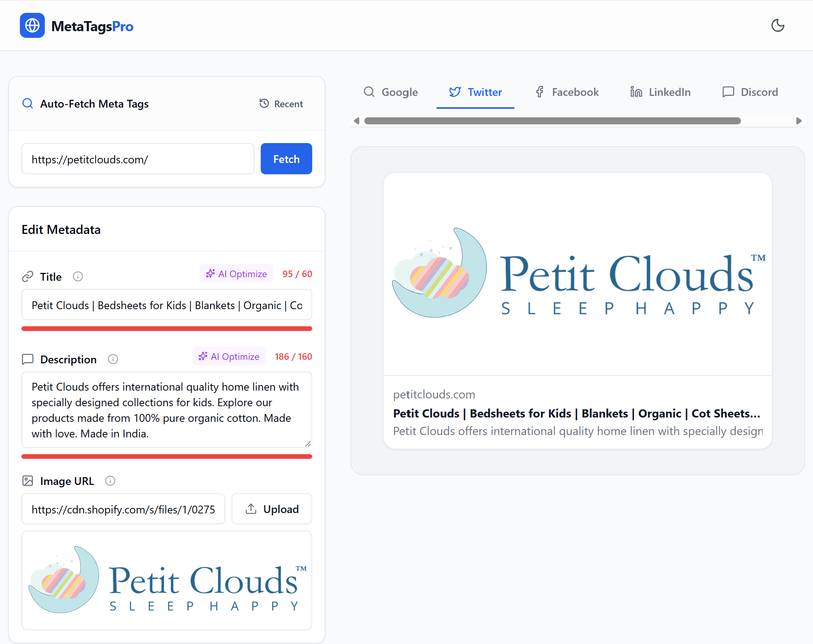813x644 pixels.
Task: Run AI Optimize for the Description
Action: coord(229,356)
